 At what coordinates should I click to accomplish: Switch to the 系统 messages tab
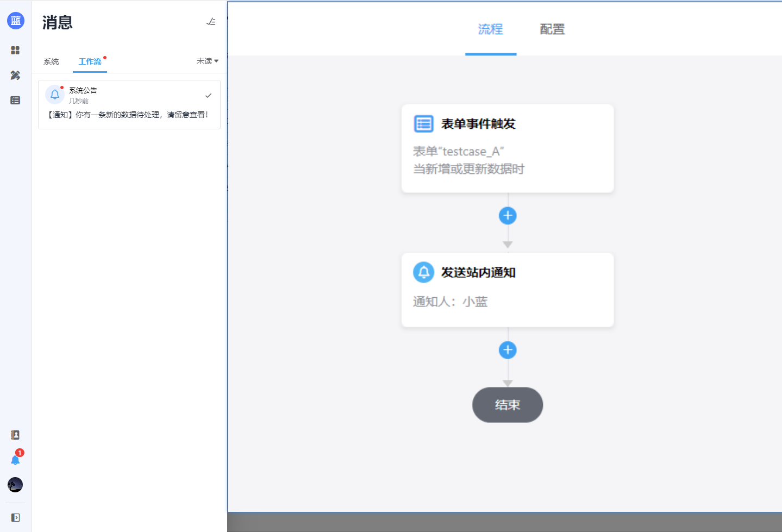coord(51,61)
